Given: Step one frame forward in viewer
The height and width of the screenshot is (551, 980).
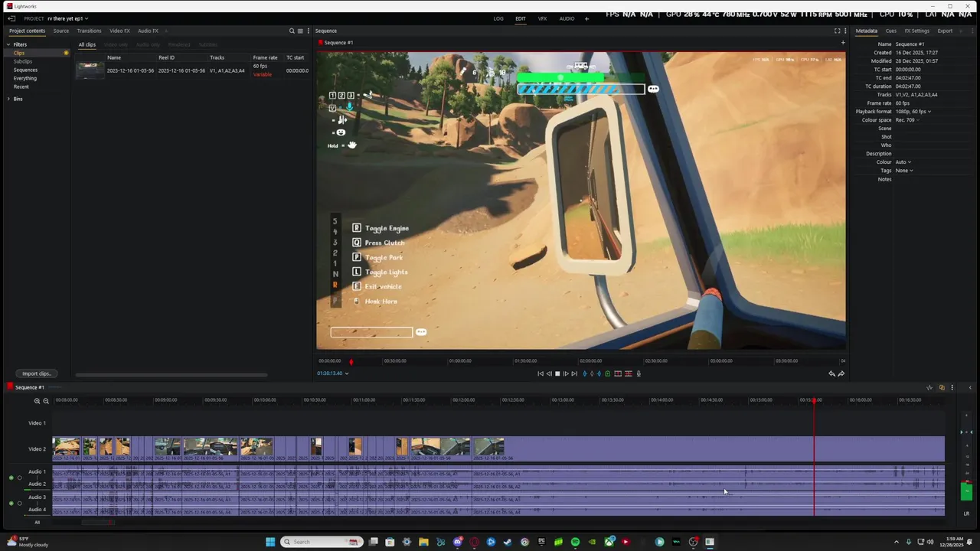Looking at the screenshot, I should [566, 373].
